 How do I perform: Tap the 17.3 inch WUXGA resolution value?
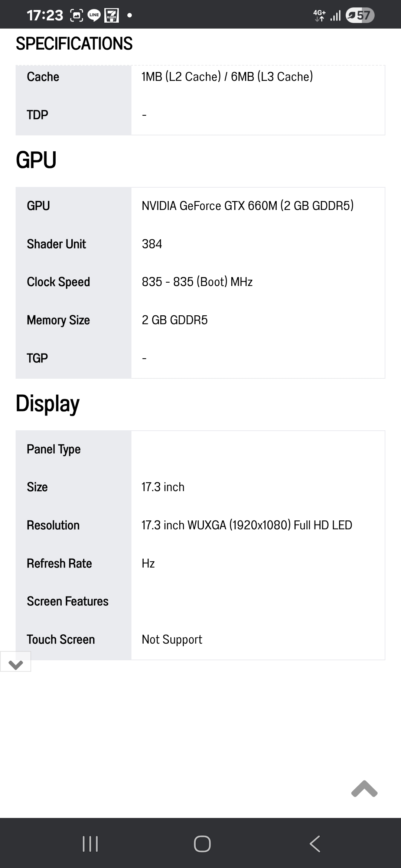click(247, 525)
